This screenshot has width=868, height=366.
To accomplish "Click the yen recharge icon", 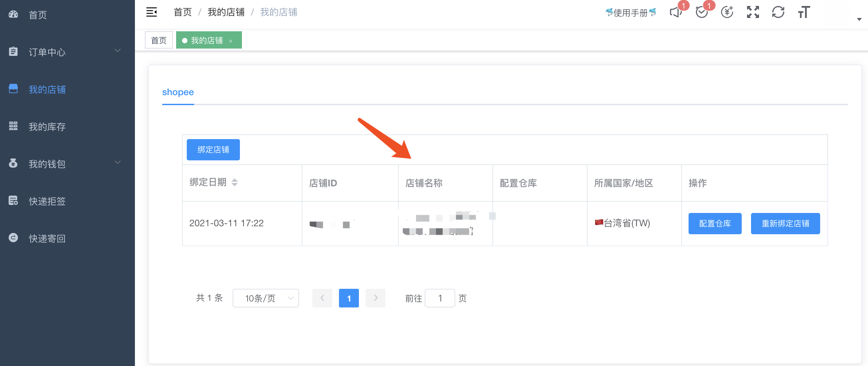I will click(x=727, y=13).
